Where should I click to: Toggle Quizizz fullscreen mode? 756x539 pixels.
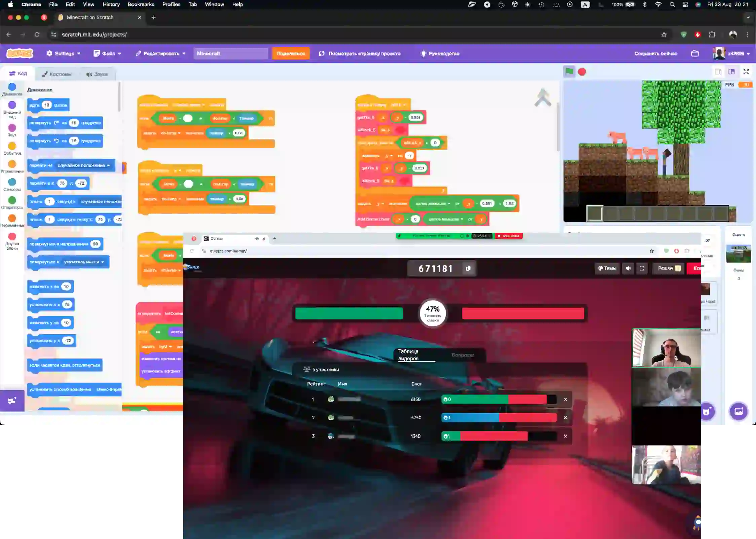[642, 268]
